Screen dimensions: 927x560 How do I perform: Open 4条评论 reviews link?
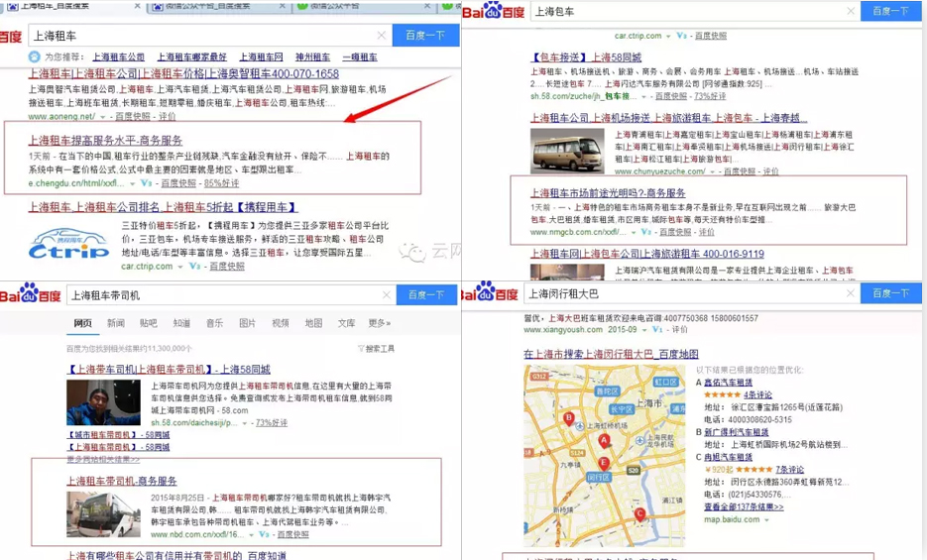tap(757, 394)
